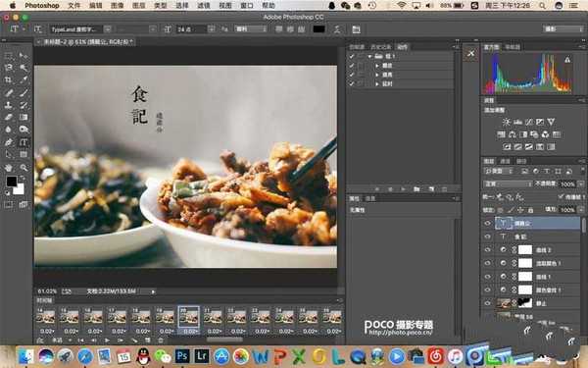
Task: Hide the 选取颜色 1 adjustment layer
Action: click(487, 263)
